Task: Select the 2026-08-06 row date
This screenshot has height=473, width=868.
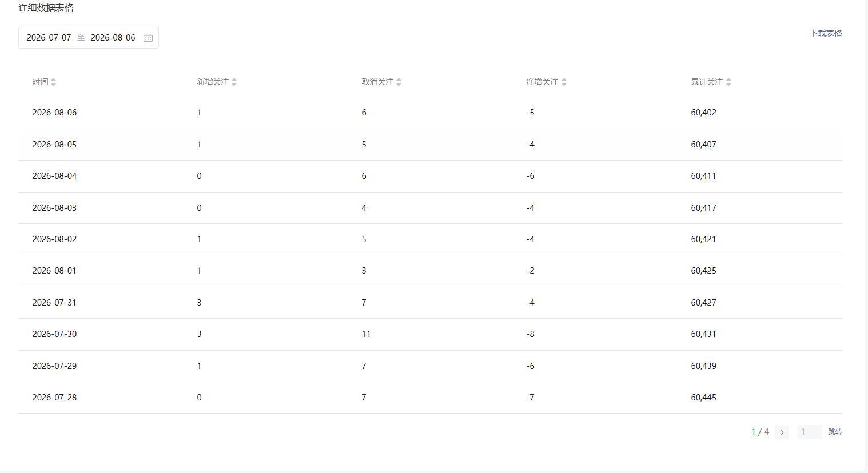Action: coord(54,113)
